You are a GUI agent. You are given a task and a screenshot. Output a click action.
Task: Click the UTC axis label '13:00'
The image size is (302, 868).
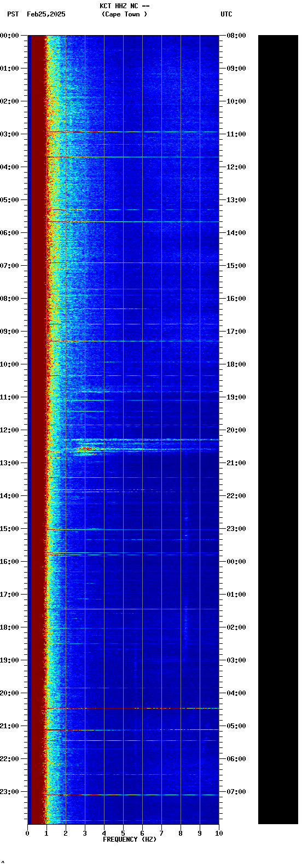click(x=236, y=200)
